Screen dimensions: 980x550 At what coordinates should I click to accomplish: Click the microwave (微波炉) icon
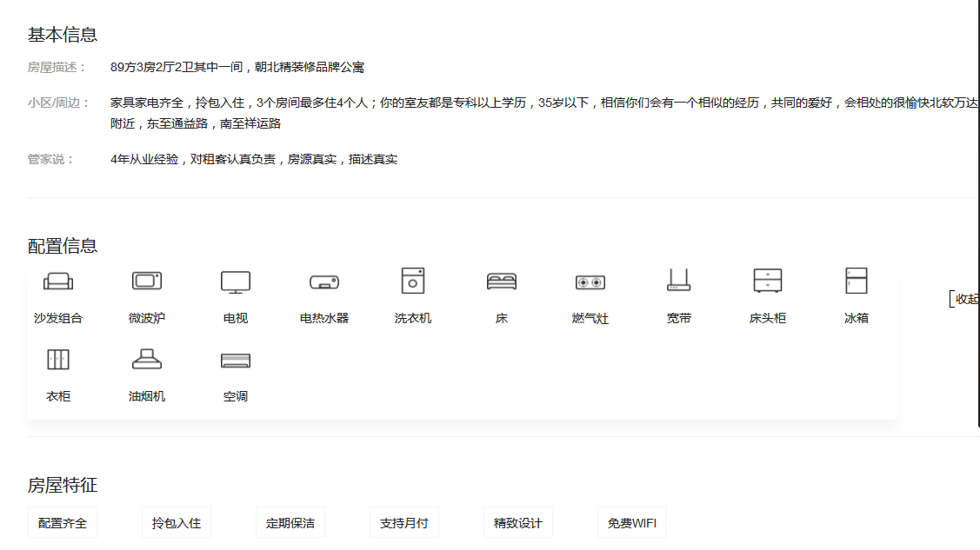[x=147, y=282]
